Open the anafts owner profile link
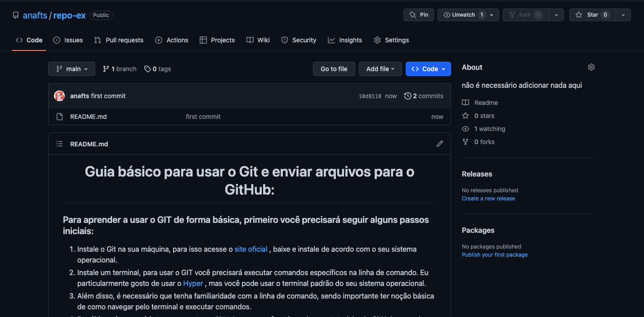This screenshot has height=317, width=644. 35,15
